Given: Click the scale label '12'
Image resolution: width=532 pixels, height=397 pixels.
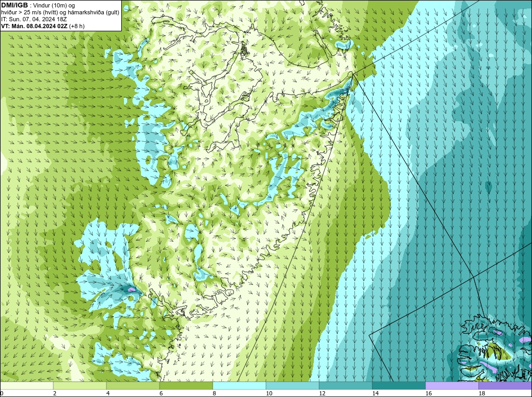Looking at the screenshot, I should coord(322,393).
